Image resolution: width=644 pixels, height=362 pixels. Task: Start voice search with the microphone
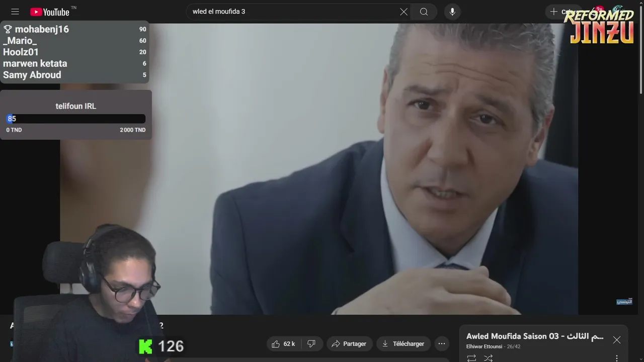click(x=452, y=12)
